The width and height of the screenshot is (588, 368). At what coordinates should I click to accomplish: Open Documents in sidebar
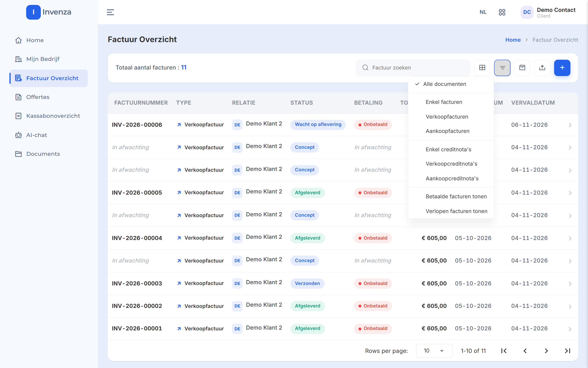pos(49,154)
